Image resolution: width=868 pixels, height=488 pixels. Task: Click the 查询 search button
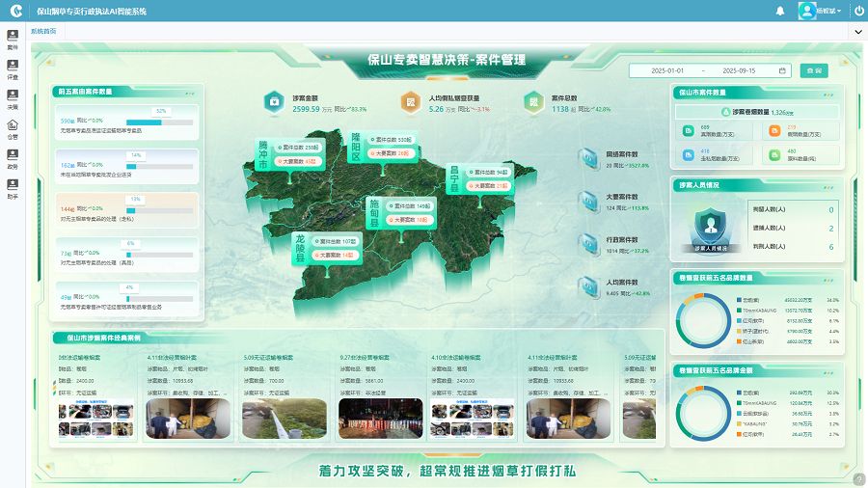tap(815, 70)
